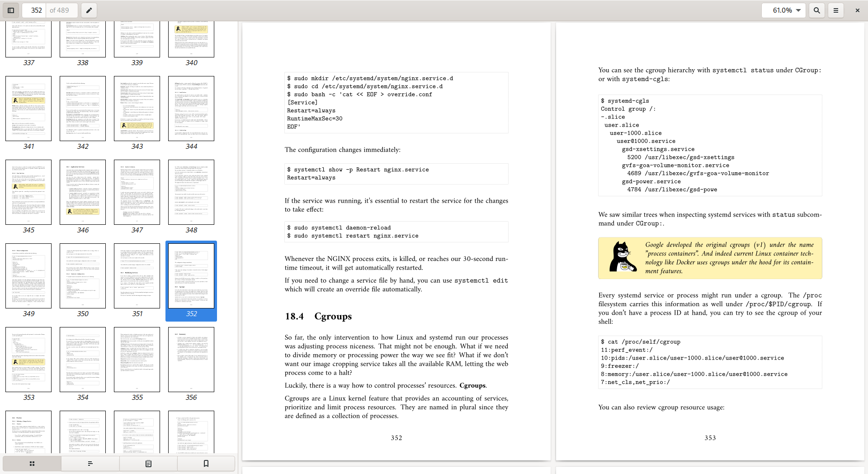Select page 347 thumbnail

[x=137, y=192]
